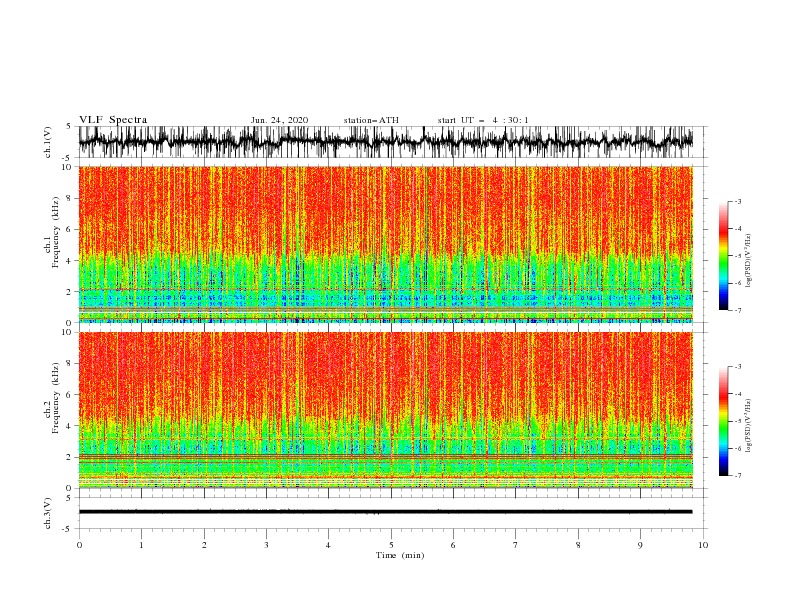Click the "VLF Spectra" title text
Viewport: 792px width, 612px height.
(113, 120)
